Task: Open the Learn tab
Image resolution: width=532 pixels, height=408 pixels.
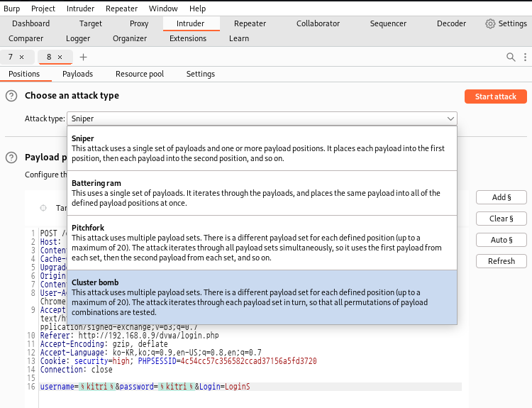Action: click(239, 38)
